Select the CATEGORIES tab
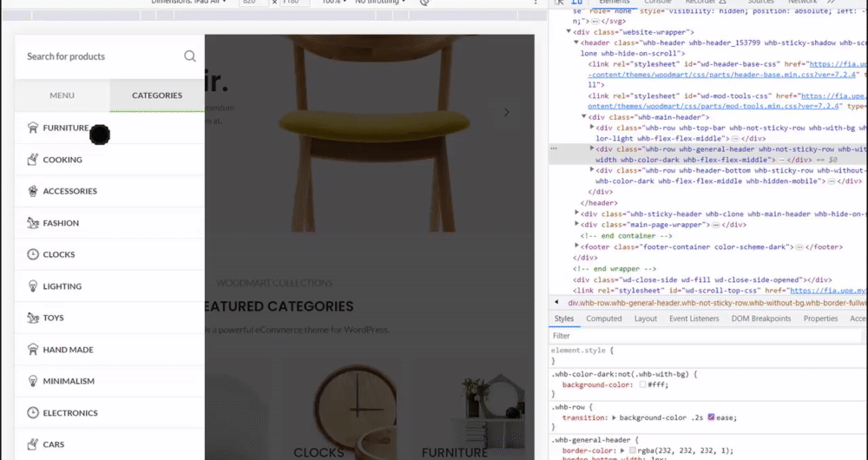This screenshot has width=868, height=460. [x=157, y=95]
